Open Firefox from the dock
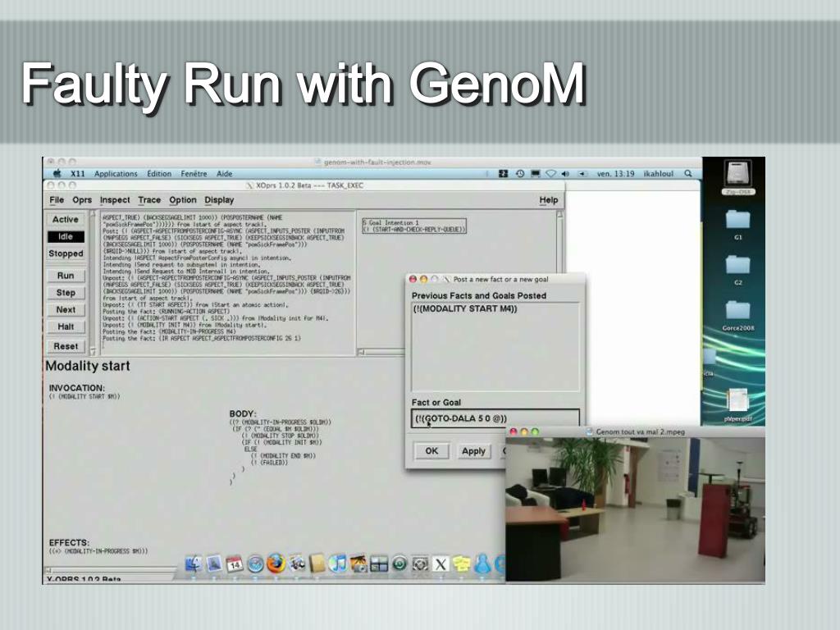This screenshot has height=630, width=840. pos(276,564)
